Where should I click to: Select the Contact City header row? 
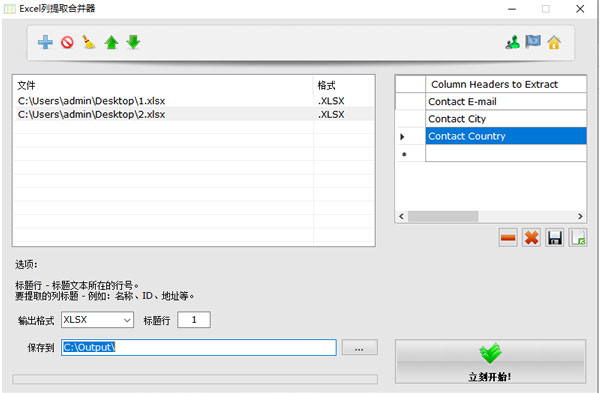506,119
